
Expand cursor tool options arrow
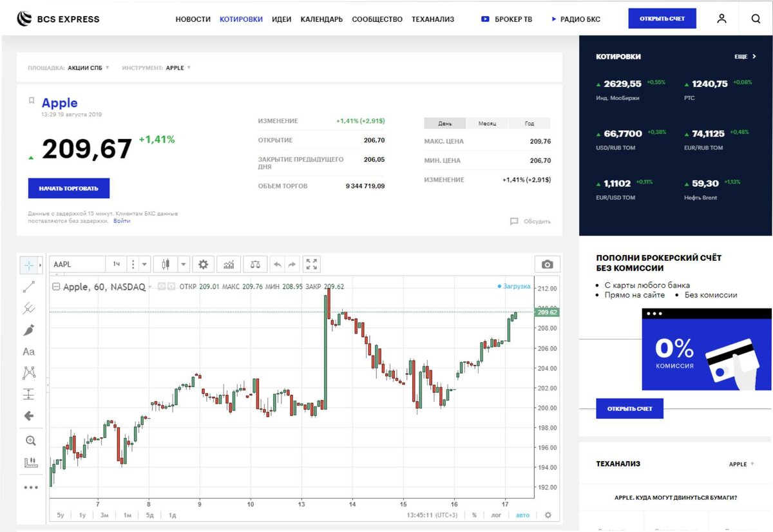click(41, 265)
